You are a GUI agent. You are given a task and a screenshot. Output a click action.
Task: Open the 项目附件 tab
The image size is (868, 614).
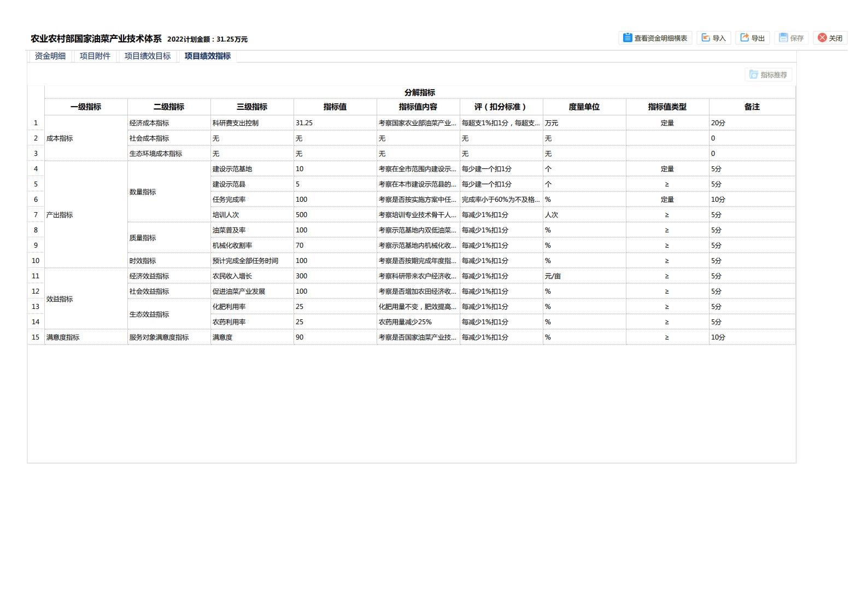(x=95, y=56)
